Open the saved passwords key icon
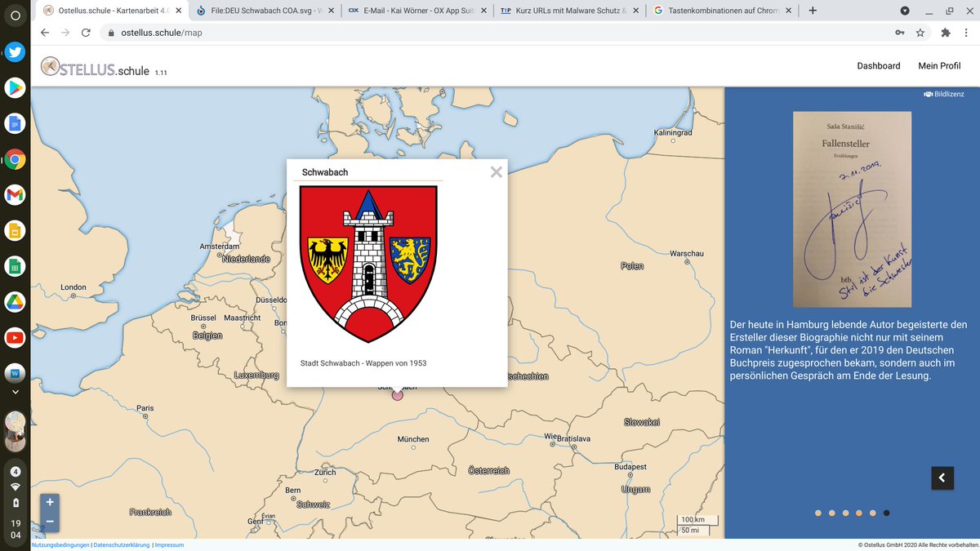Viewport: 980px width, 551px height. [x=899, y=33]
